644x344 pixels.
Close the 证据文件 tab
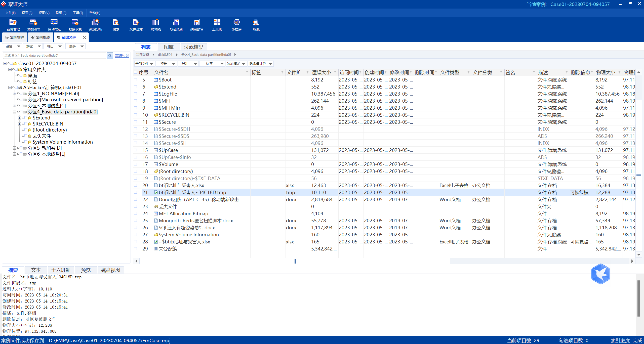click(85, 37)
